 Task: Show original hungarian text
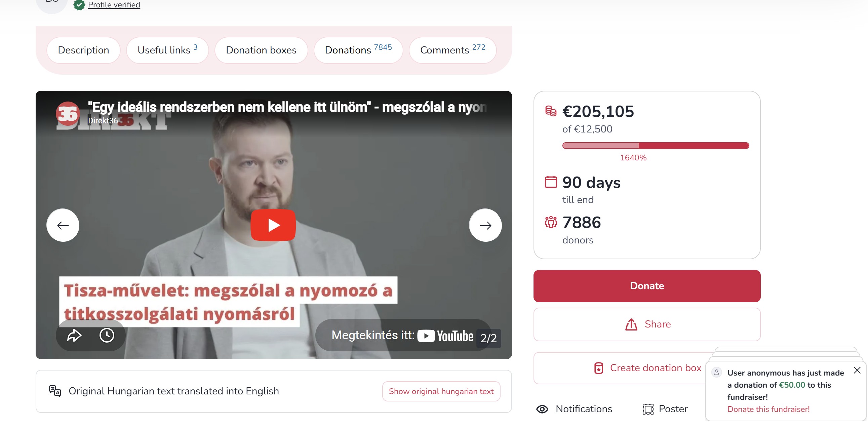[441, 391]
